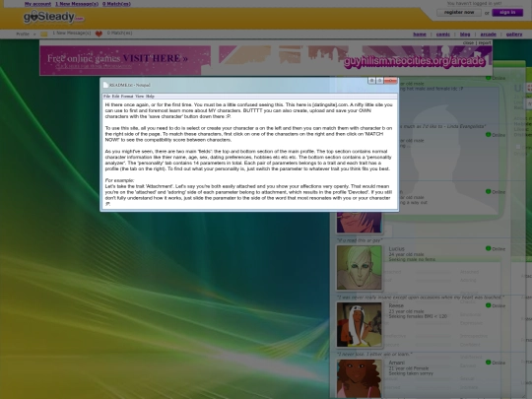Screen dimensions: 532x399
Task: Click the 'register now' button
Action: [x=459, y=13]
